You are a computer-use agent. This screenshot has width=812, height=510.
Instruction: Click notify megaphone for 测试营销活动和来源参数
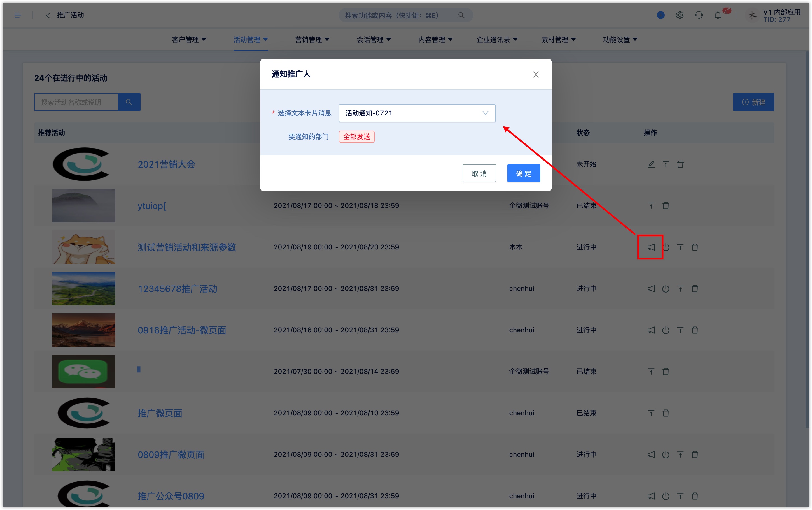pyautogui.click(x=651, y=247)
